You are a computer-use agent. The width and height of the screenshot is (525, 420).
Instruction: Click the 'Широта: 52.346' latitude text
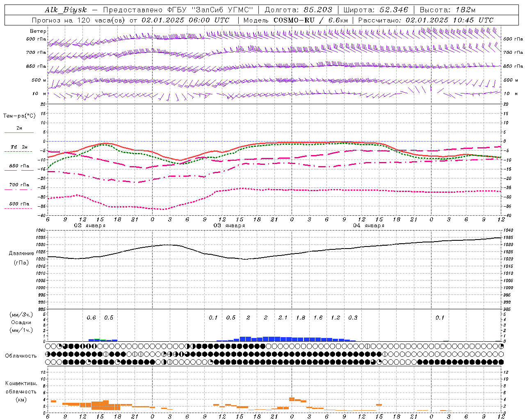click(x=376, y=10)
